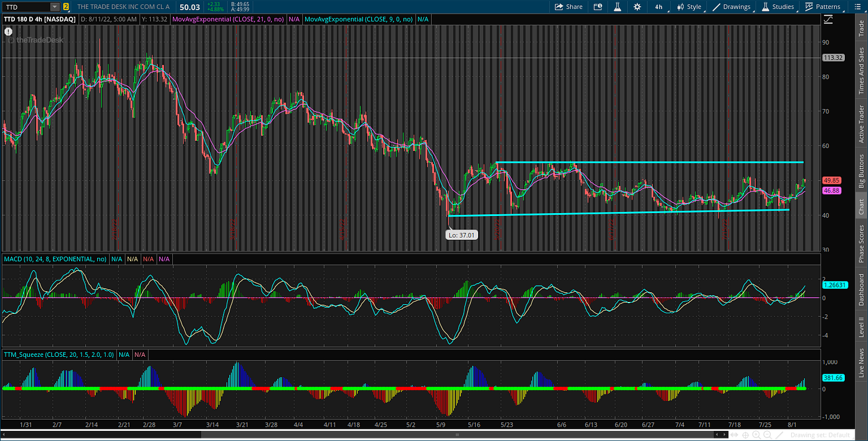Image resolution: width=868 pixels, height=441 pixels.
Task: Open the Big Buttons side tab
Action: 861,171
